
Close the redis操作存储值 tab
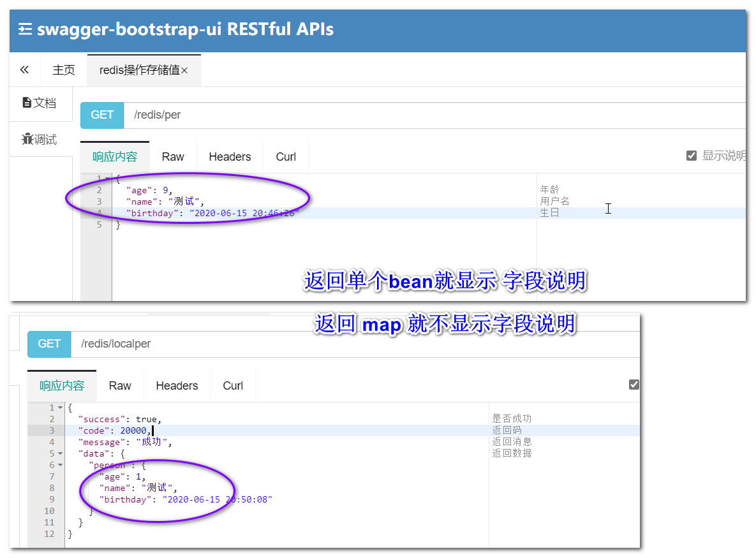(184, 70)
